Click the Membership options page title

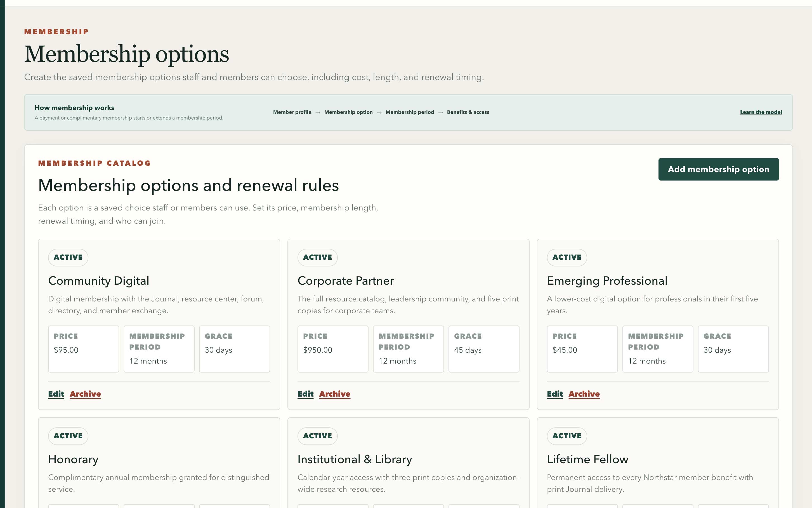(126, 54)
